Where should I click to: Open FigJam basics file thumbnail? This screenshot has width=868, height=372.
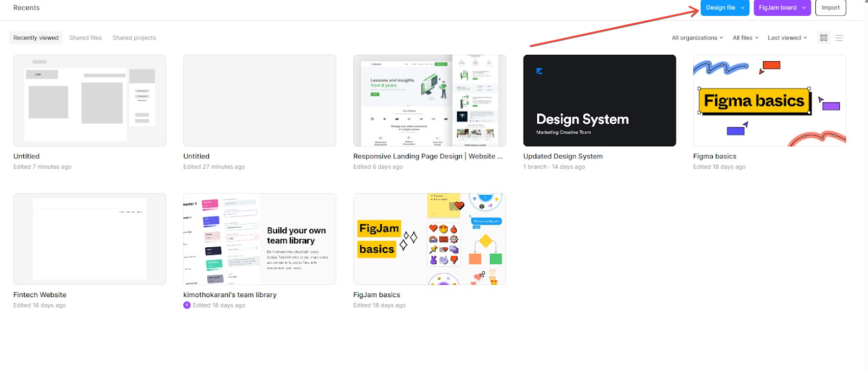tap(430, 239)
